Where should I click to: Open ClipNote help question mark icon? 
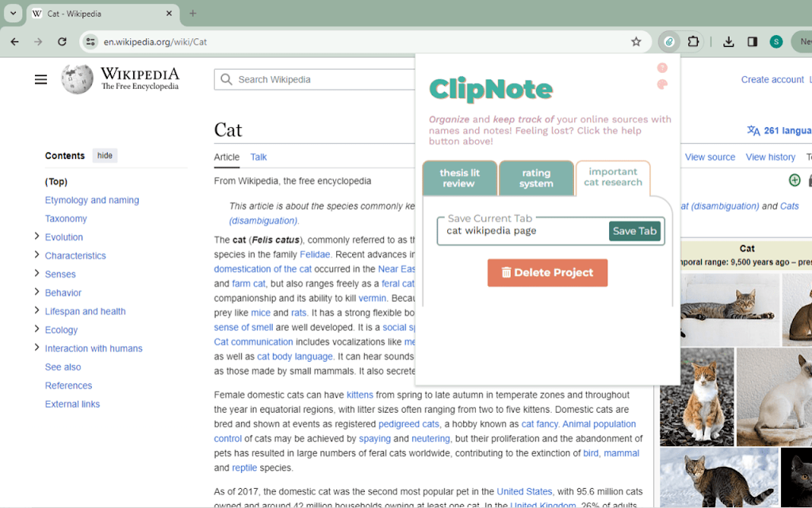coord(662,68)
